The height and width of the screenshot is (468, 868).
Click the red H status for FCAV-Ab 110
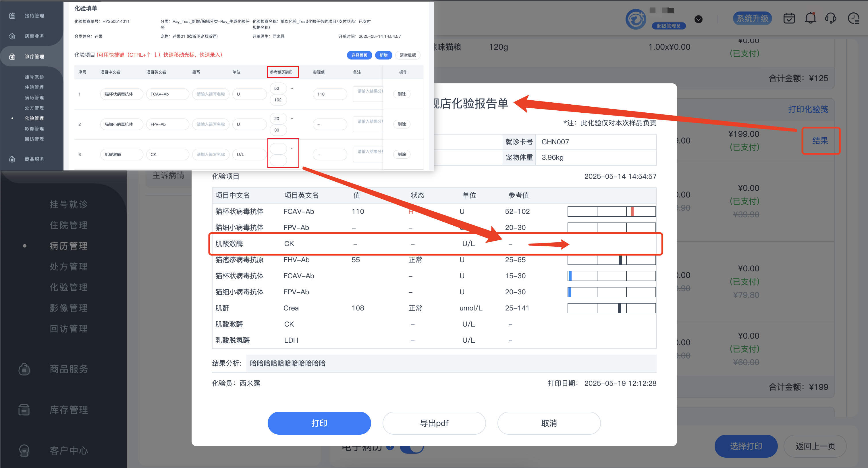click(x=411, y=211)
